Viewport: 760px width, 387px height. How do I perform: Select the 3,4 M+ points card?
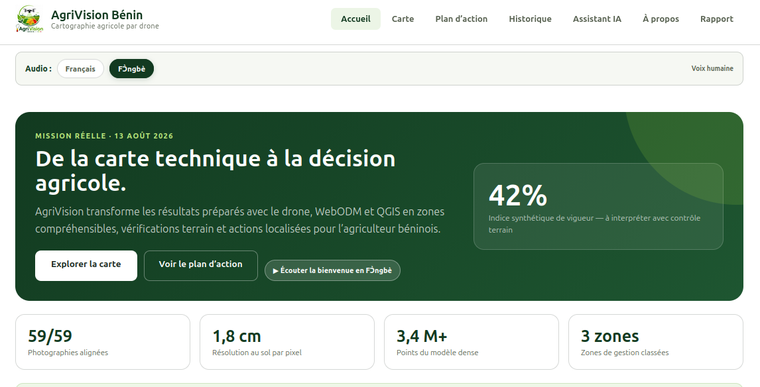coord(472,342)
